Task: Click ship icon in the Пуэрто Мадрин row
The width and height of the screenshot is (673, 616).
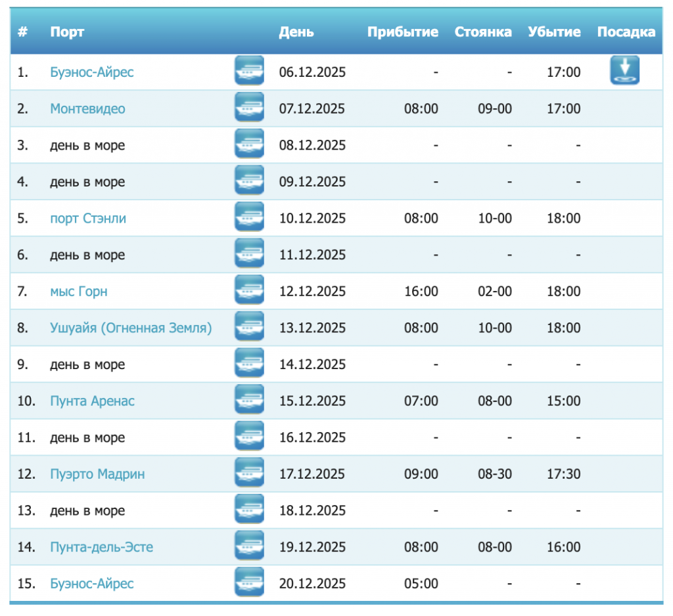Action: tap(249, 473)
